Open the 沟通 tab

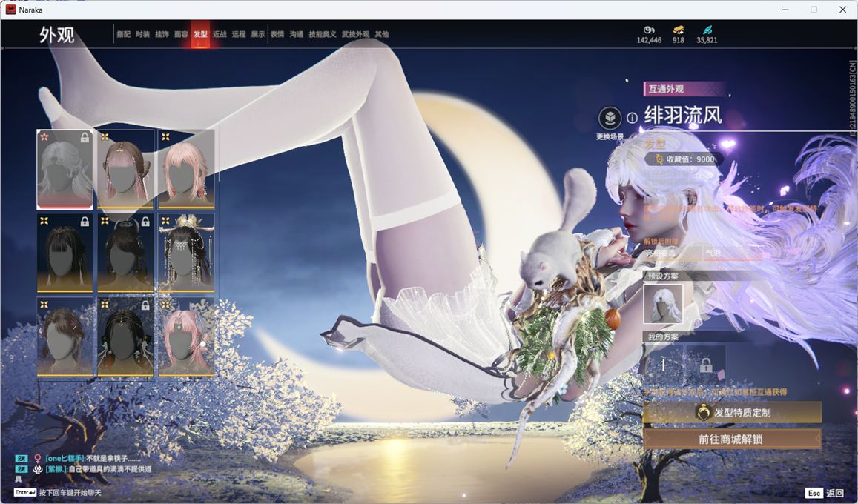click(297, 34)
